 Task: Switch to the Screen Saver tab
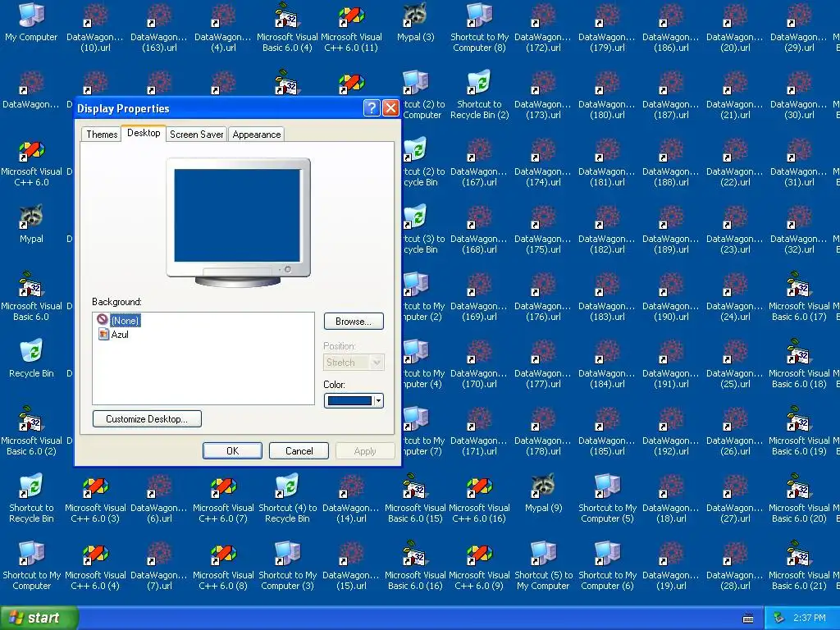tap(197, 134)
